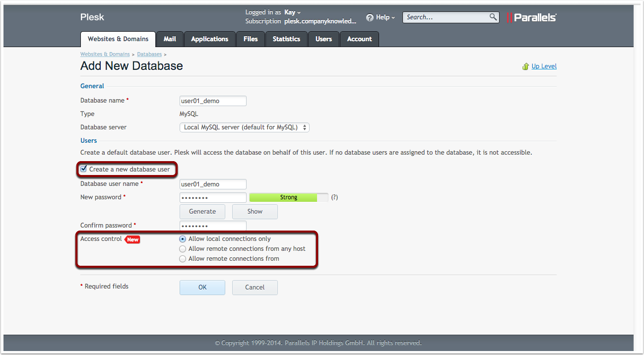Click the OK button
Viewport: 644px width, 355px height.
pyautogui.click(x=202, y=288)
